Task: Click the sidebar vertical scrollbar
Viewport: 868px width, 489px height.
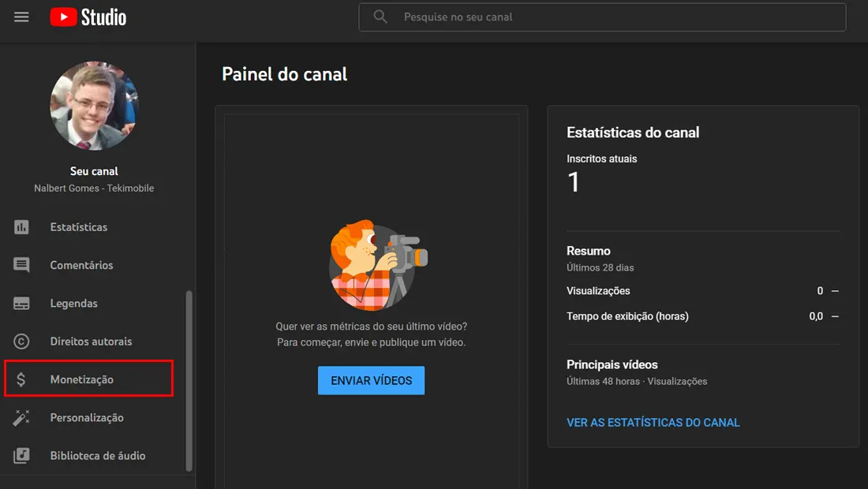Action: (x=189, y=381)
